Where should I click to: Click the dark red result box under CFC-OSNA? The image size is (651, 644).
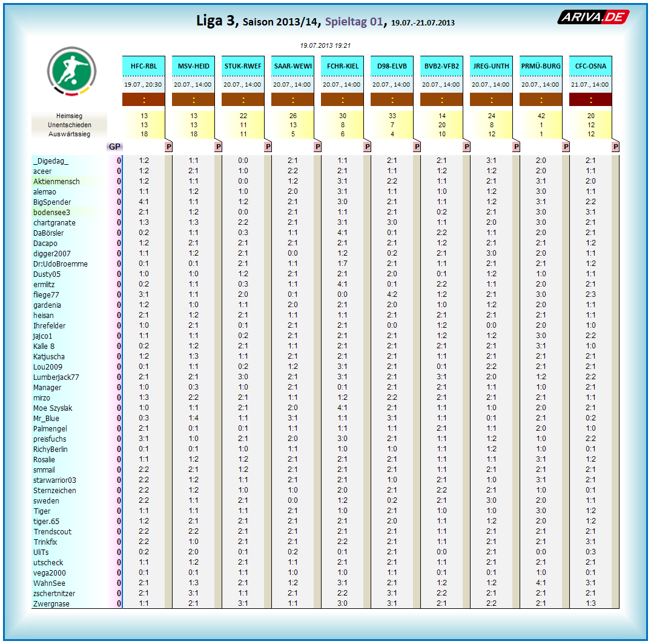590,100
